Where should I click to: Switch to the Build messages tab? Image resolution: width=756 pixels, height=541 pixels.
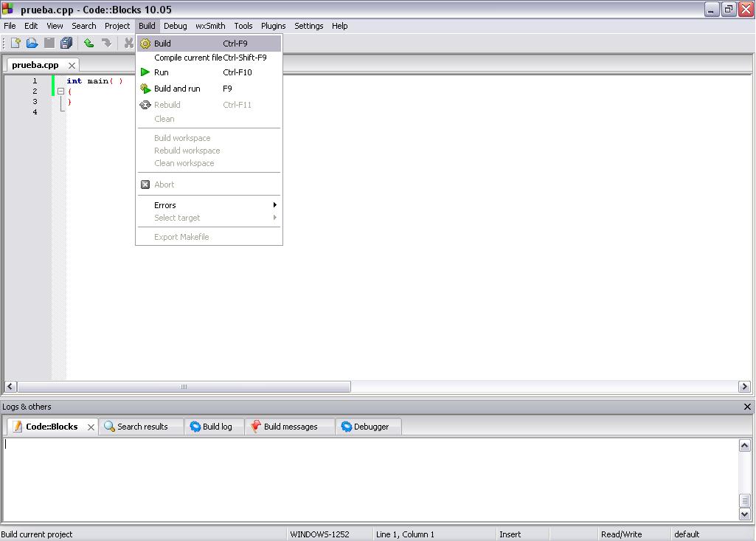(x=291, y=427)
